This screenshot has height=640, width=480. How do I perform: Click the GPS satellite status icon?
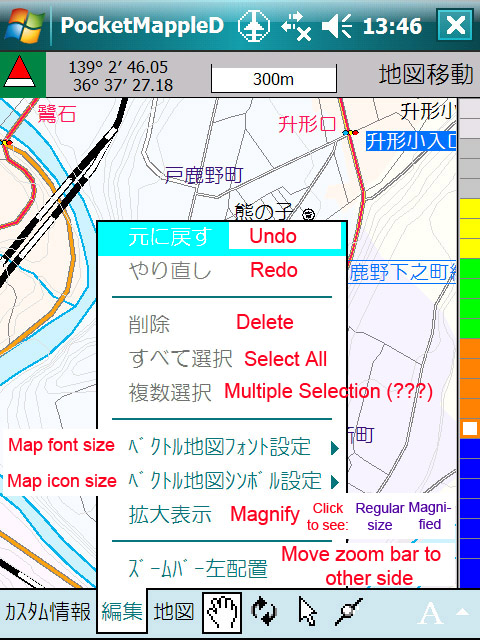253,26
